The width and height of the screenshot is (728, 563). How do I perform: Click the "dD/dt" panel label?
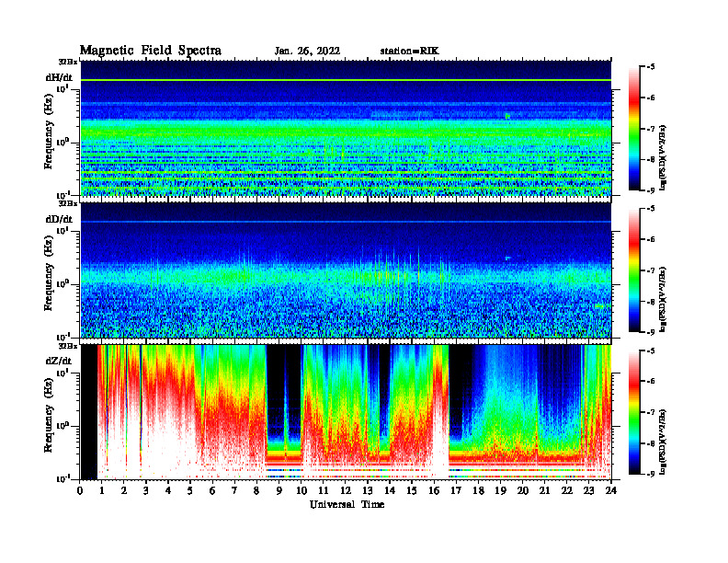(x=59, y=219)
